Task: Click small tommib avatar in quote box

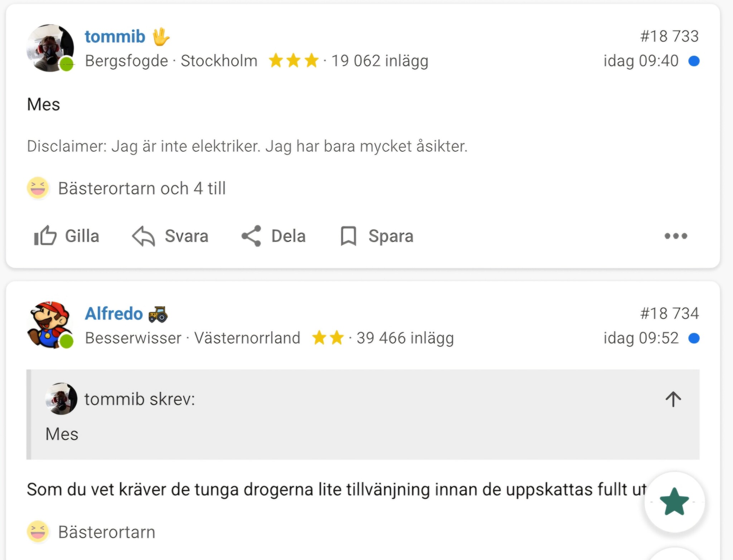Action: coord(61,399)
